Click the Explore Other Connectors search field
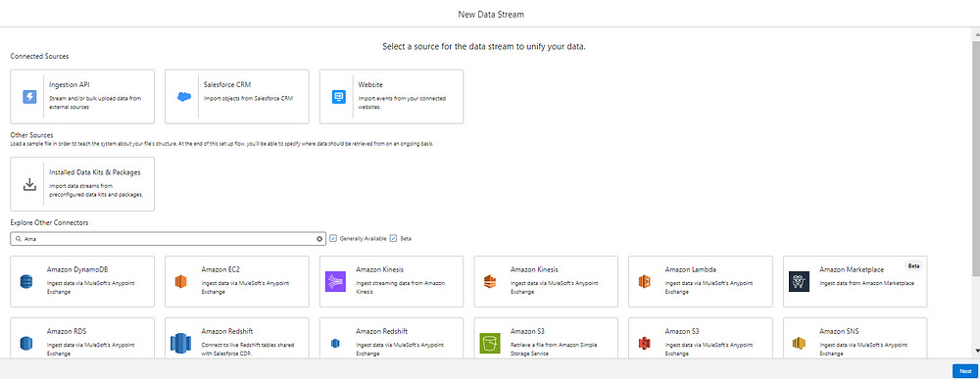Screen dimensions: 980x379 tap(169, 239)
